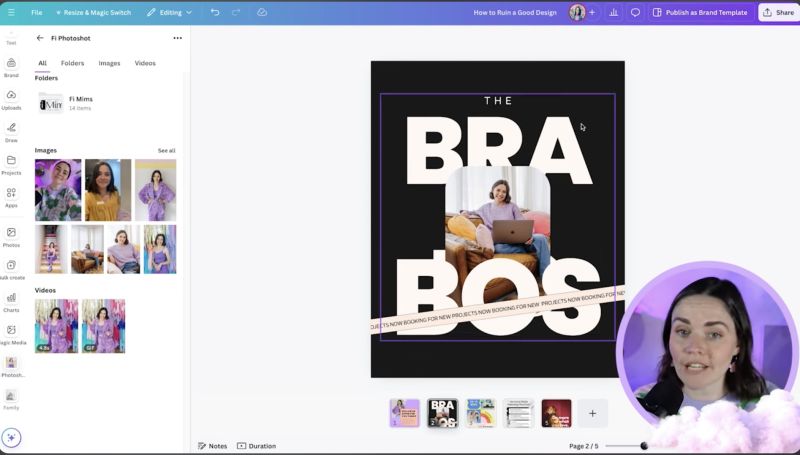Open the comments icon
The height and width of the screenshot is (455, 800).
click(635, 12)
